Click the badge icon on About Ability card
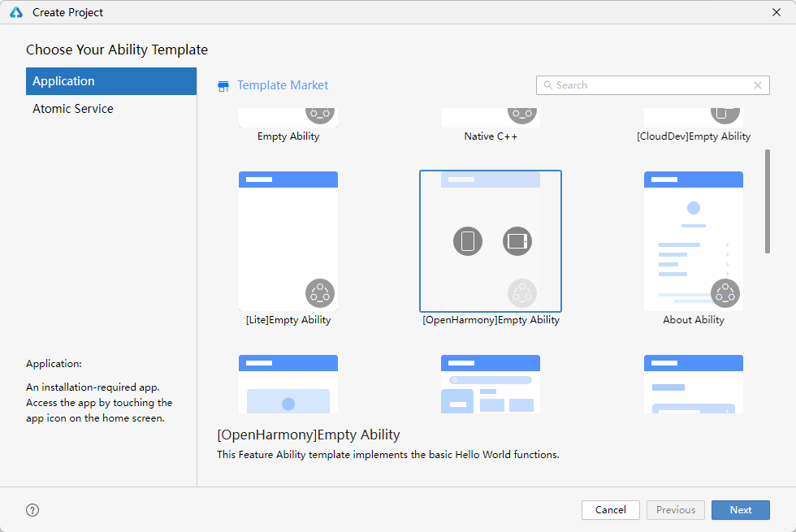The image size is (796, 532). [725, 293]
